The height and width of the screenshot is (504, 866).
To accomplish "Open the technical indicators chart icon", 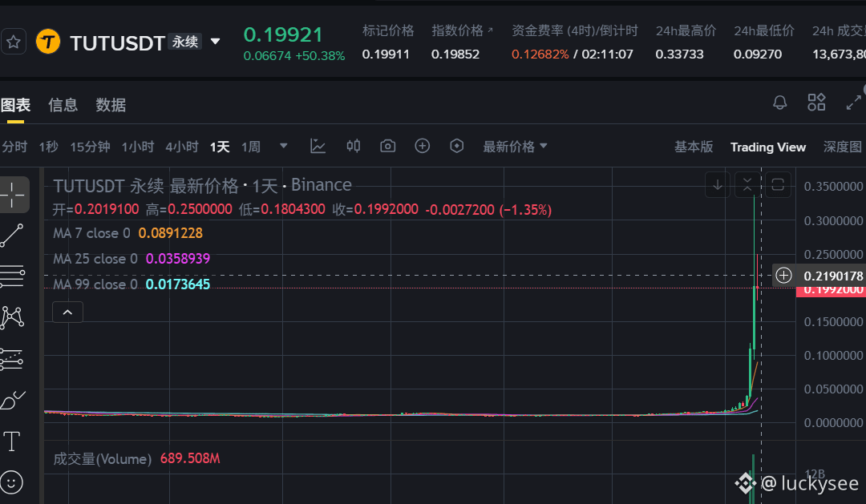I will pyautogui.click(x=318, y=146).
